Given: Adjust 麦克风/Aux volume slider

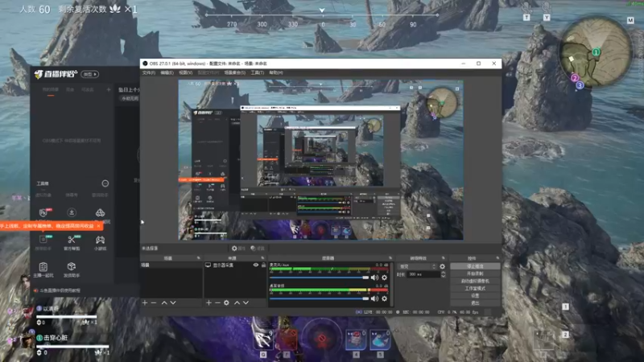Looking at the screenshot, I should coord(320,278).
